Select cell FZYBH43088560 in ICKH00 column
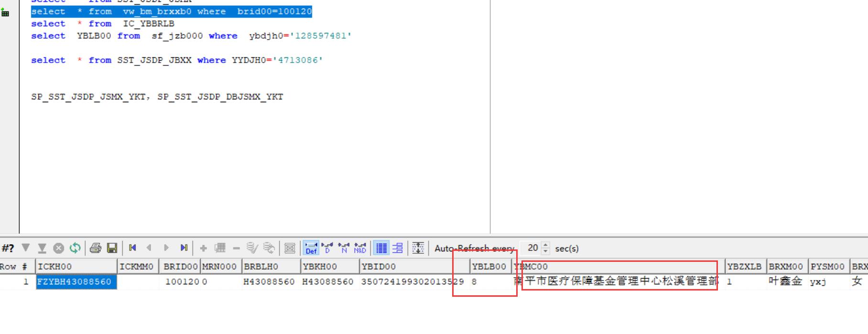The width and height of the screenshot is (868, 334). [76, 282]
